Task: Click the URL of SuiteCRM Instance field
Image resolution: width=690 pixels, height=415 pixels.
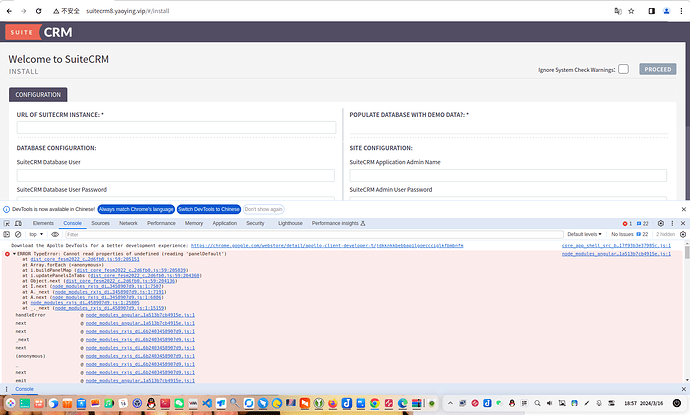Action: [x=176, y=128]
